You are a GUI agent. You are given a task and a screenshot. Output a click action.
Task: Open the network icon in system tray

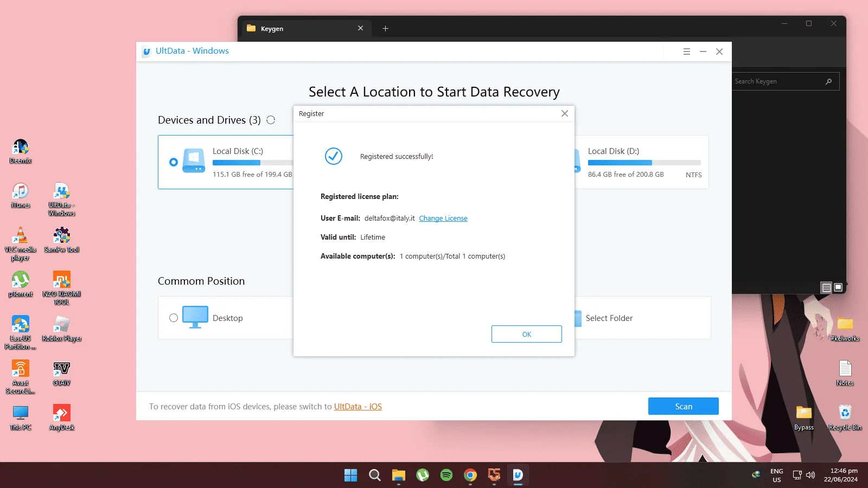797,475
